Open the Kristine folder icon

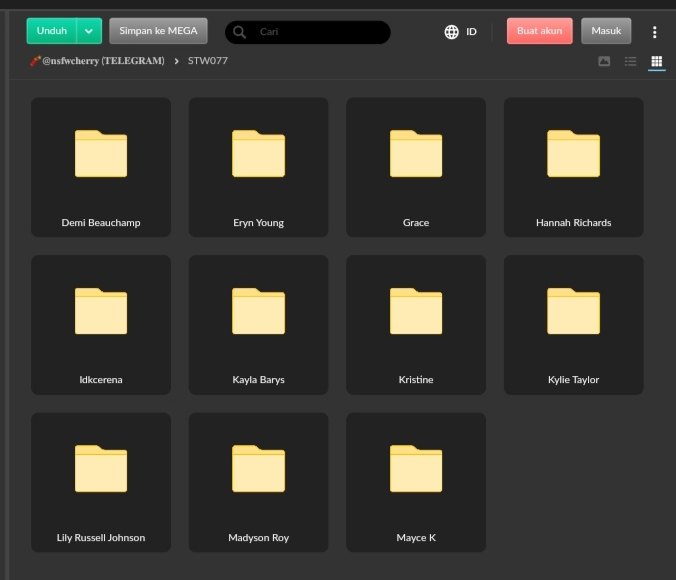tap(416, 311)
